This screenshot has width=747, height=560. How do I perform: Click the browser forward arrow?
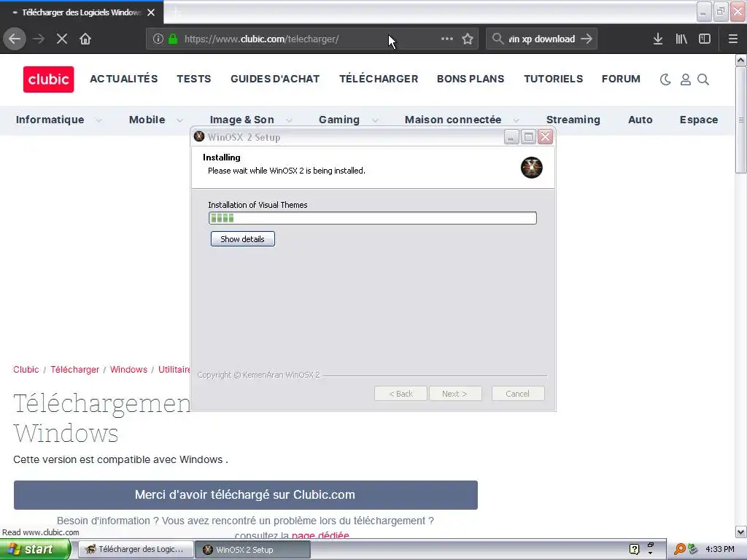39,39
